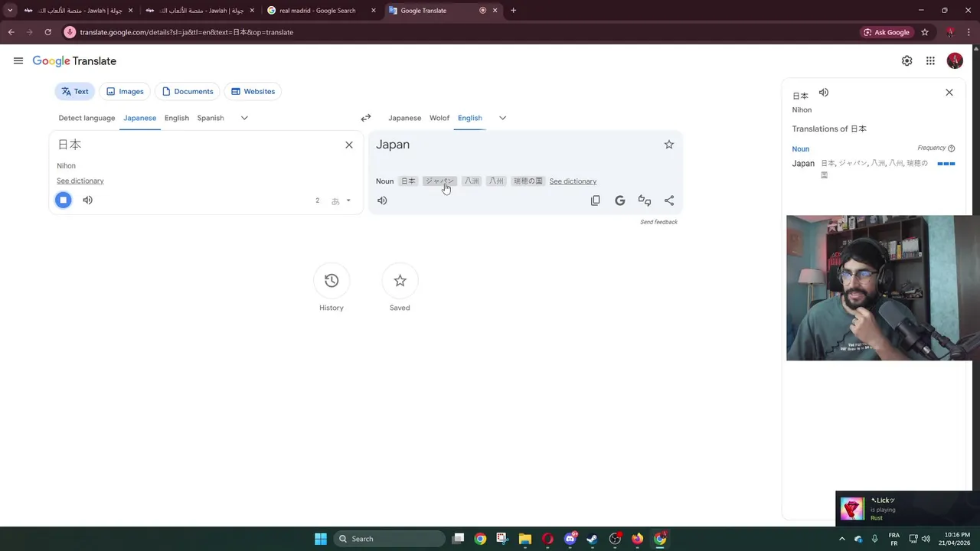
Task: Click the 日本 synonym chip
Action: pyautogui.click(x=408, y=181)
